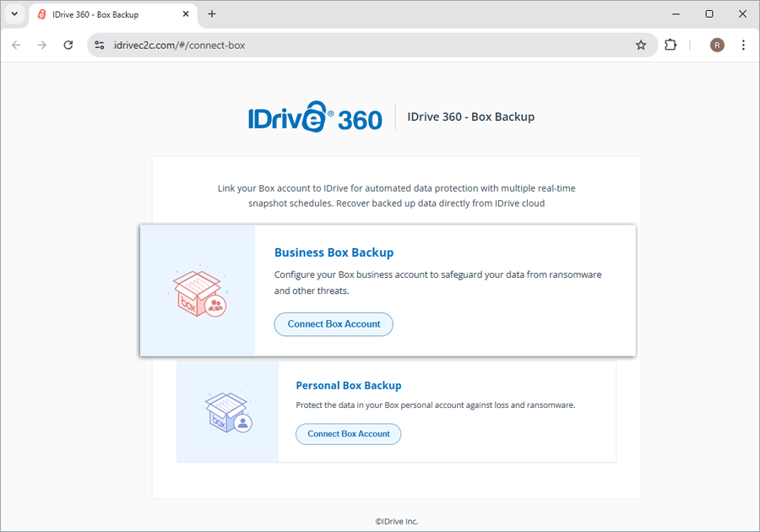
Task: Click 'Configure your Box business account' description
Action: (x=437, y=283)
